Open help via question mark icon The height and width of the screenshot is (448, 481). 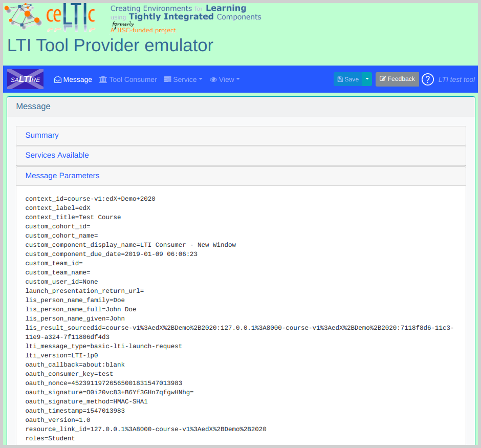tap(428, 79)
